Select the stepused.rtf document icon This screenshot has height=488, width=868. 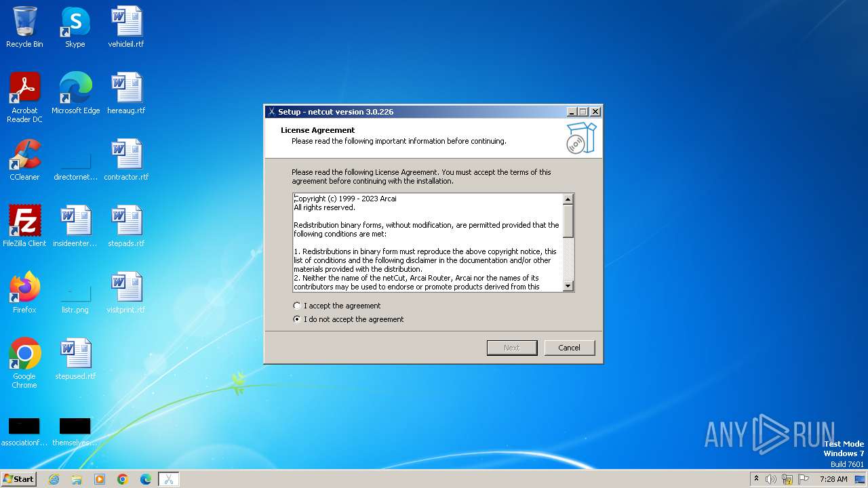(75, 359)
